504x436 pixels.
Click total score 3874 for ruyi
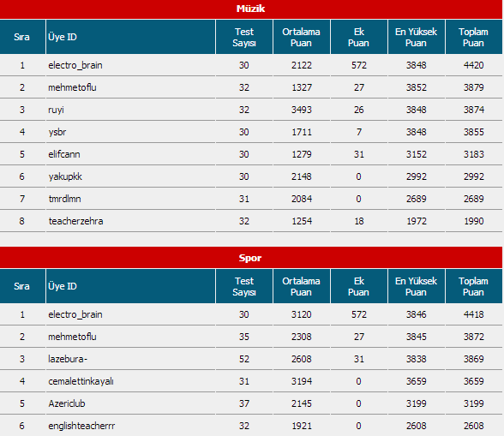(x=473, y=110)
